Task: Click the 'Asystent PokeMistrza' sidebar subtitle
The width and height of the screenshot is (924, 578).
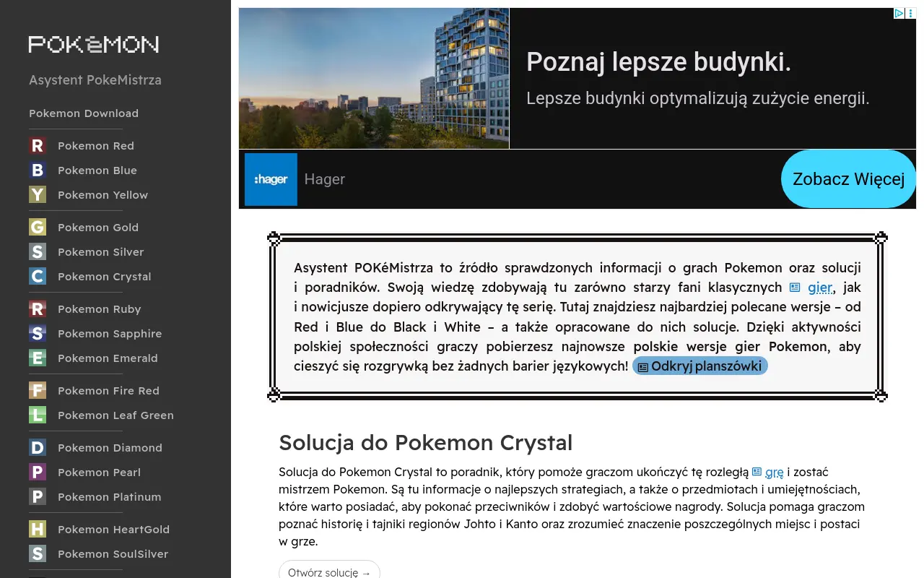Action: coord(95,80)
